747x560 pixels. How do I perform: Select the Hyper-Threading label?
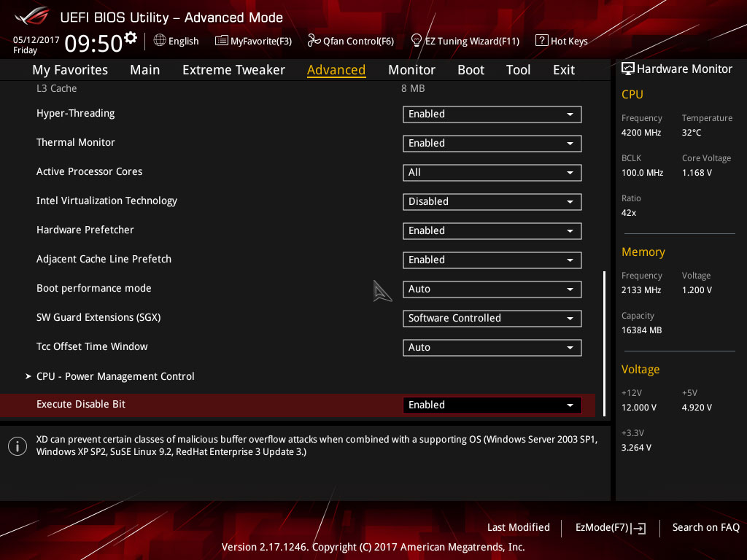pos(76,113)
